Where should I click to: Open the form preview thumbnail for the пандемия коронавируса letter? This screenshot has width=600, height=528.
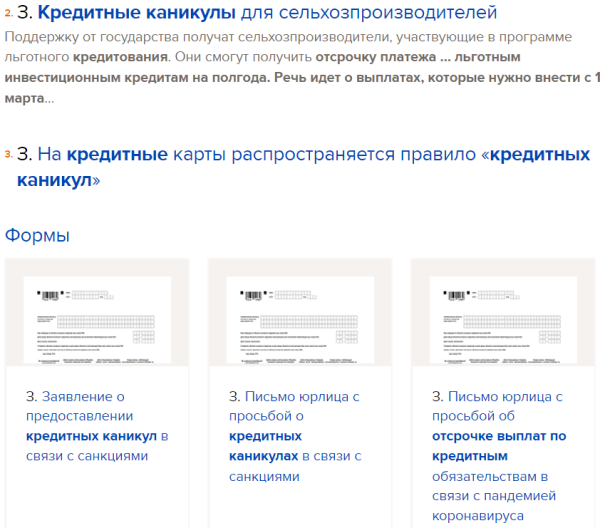503,320
